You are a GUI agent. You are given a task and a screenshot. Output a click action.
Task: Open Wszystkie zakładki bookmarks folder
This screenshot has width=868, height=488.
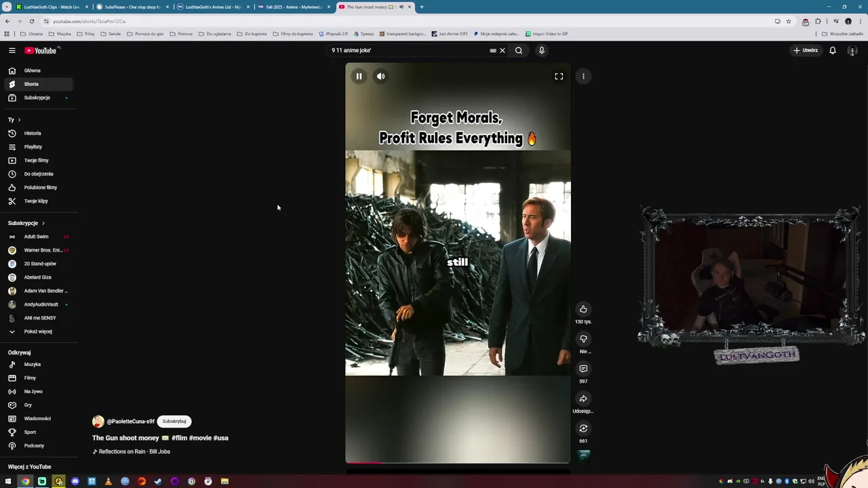[843, 33]
